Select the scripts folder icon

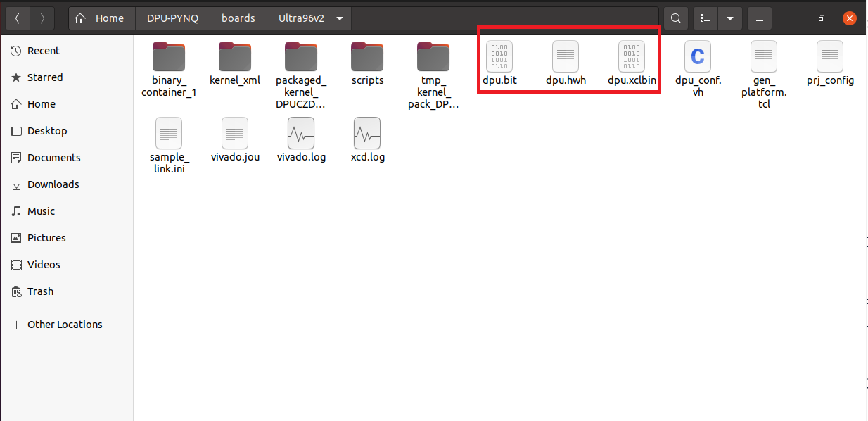coord(367,56)
